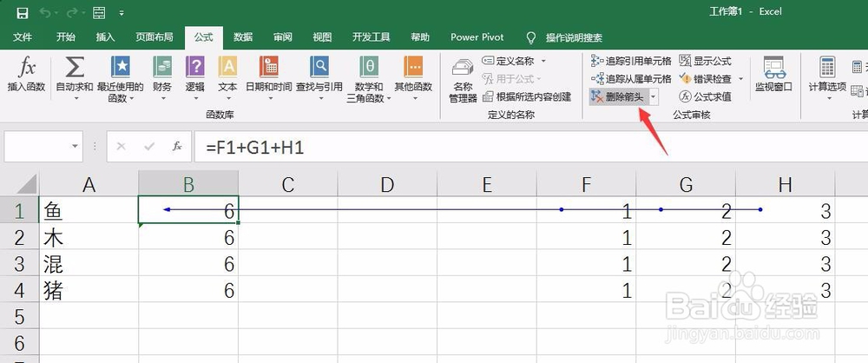This screenshot has height=363, width=868.
Task: Select cell G2 containing 2
Action: tap(686, 237)
